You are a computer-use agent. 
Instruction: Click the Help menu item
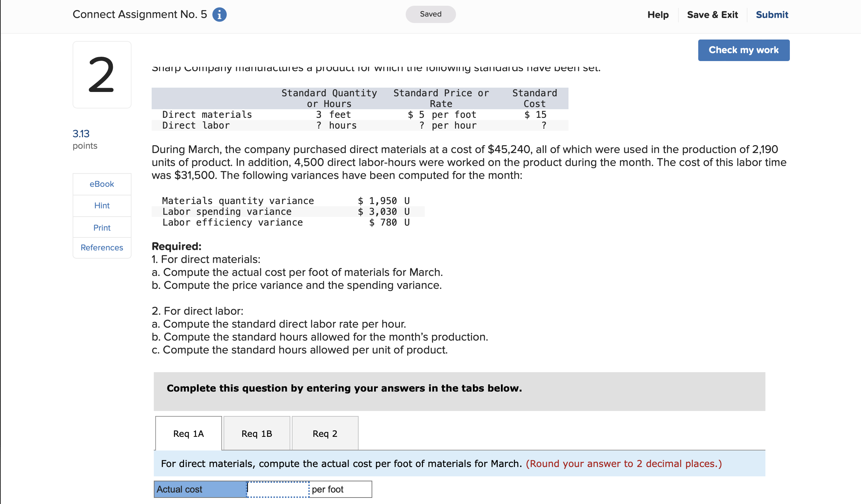coord(658,15)
